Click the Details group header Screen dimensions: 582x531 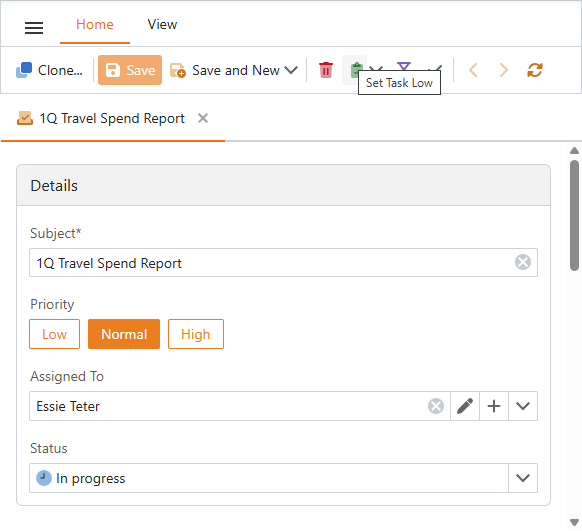pyautogui.click(x=283, y=185)
